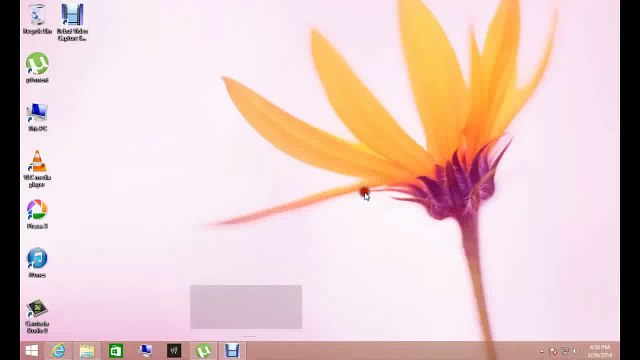Image resolution: width=640 pixels, height=360 pixels.
Task: Launch Internet Explorer from the taskbar
Action: 58,351
